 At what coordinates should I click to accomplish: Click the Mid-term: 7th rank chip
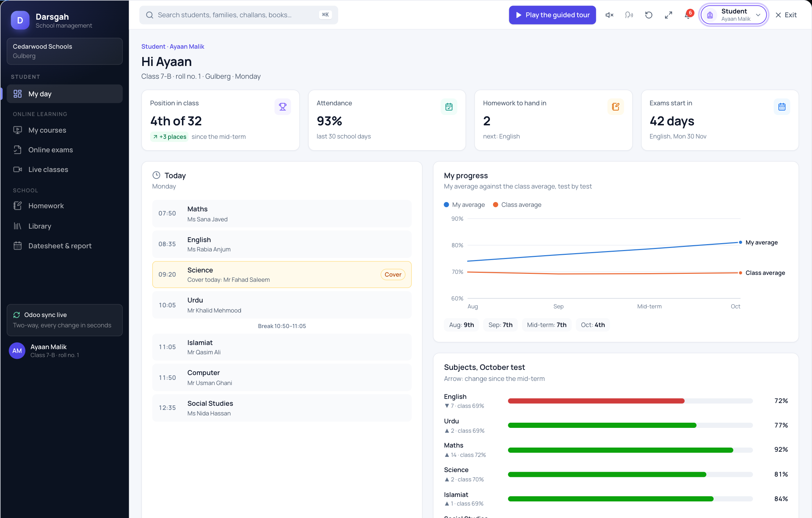tap(547, 325)
